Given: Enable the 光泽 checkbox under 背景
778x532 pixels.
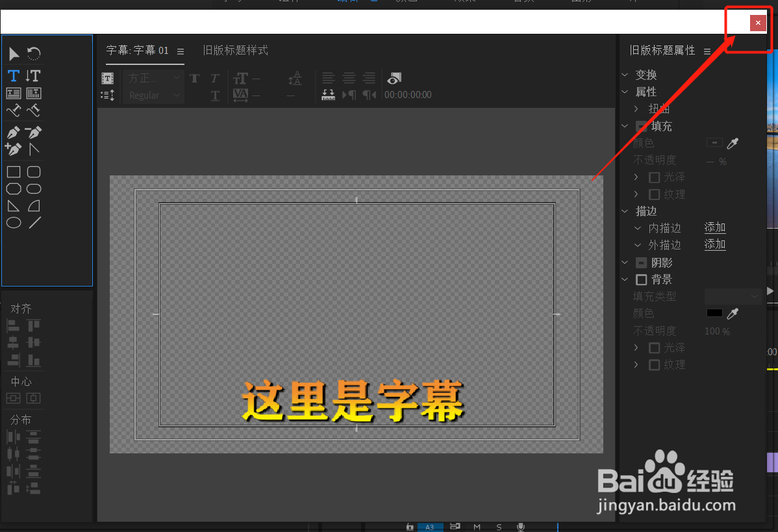Looking at the screenshot, I should click(655, 348).
